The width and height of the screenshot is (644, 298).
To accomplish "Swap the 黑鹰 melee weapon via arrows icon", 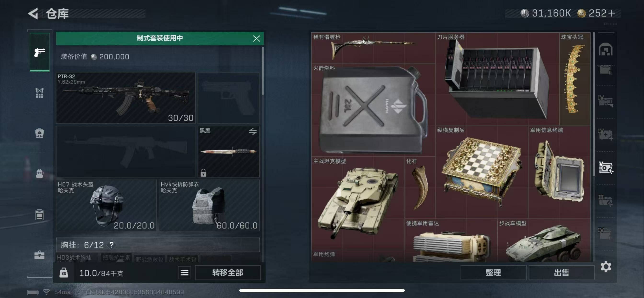I will (x=253, y=131).
